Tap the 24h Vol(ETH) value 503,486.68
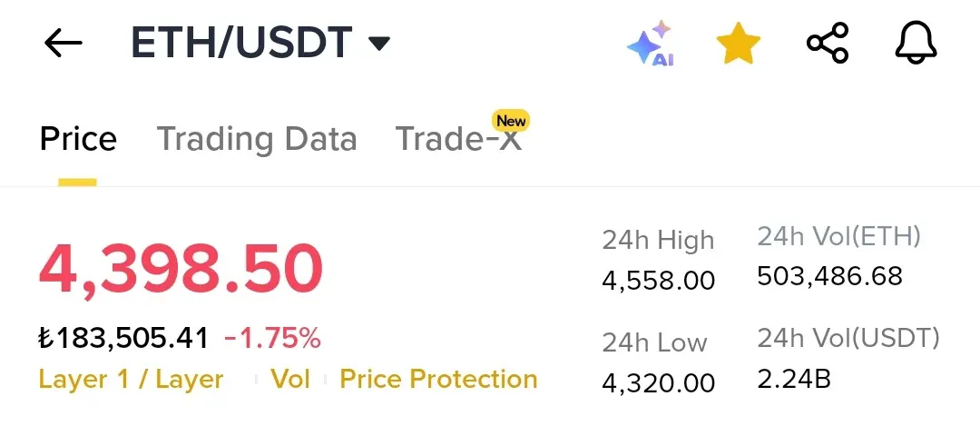 point(830,276)
